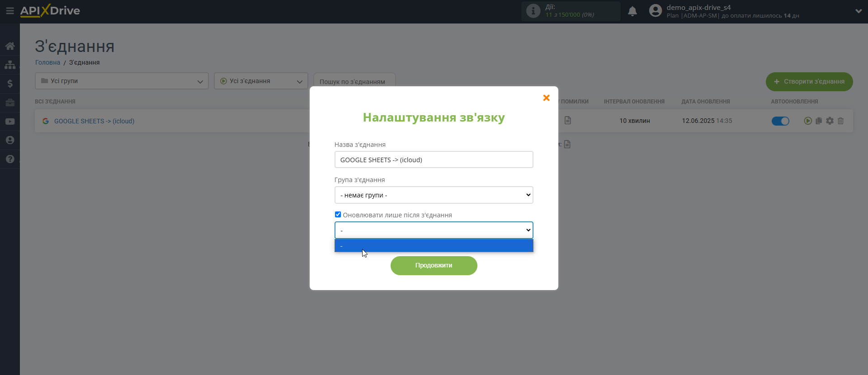This screenshot has width=868, height=375.
Task: Uncheck 'Оновлювати лише після з'єднання' checkbox
Action: pyautogui.click(x=338, y=215)
